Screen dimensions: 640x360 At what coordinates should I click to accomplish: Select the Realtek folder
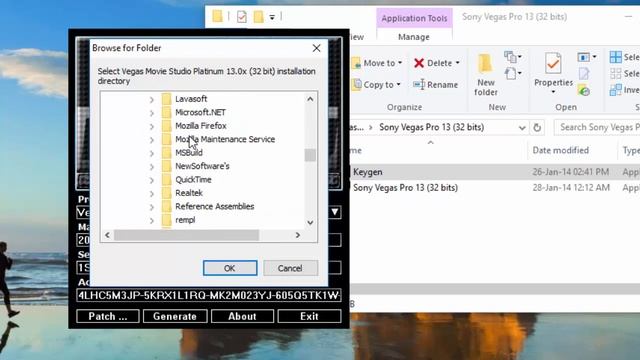coord(189,193)
